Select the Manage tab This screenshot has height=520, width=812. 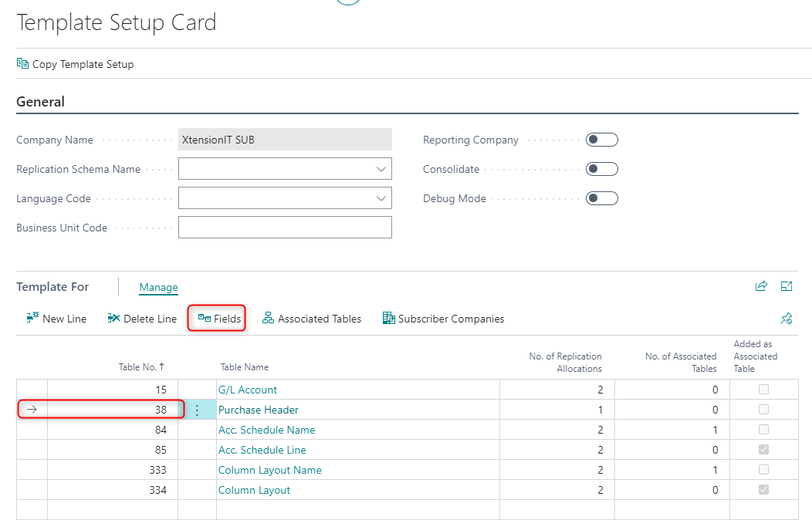pos(158,287)
